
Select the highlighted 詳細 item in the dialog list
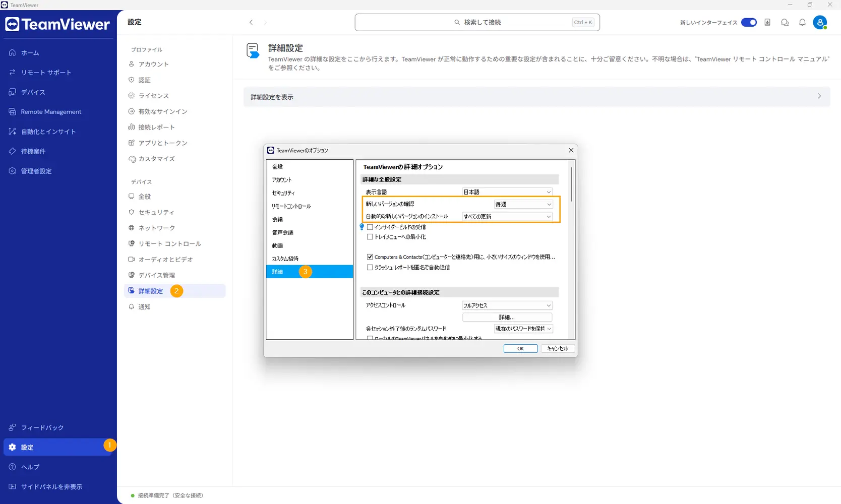pyautogui.click(x=310, y=271)
